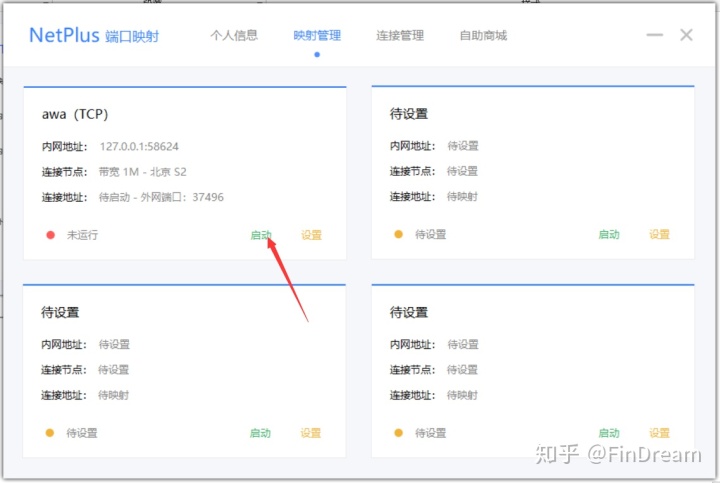720x483 pixels.
Task: Minimize the NetPlus window
Action: coord(655,35)
